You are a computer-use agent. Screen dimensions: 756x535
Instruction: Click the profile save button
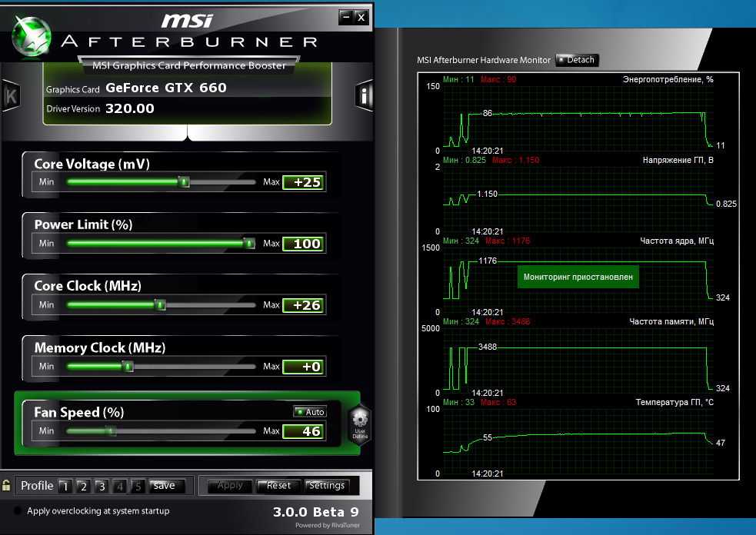click(x=165, y=486)
